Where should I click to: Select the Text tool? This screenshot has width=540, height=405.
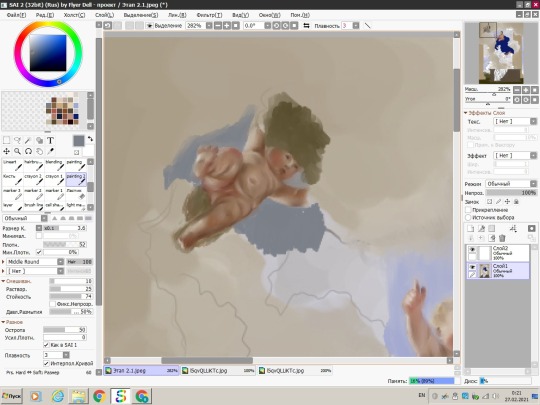(50, 140)
